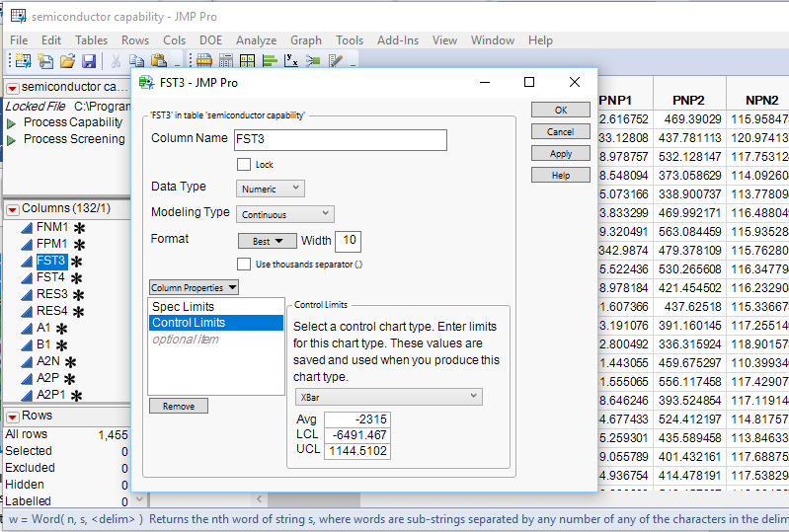Click the UCL value field
The image size is (789, 532).
coord(357,451)
